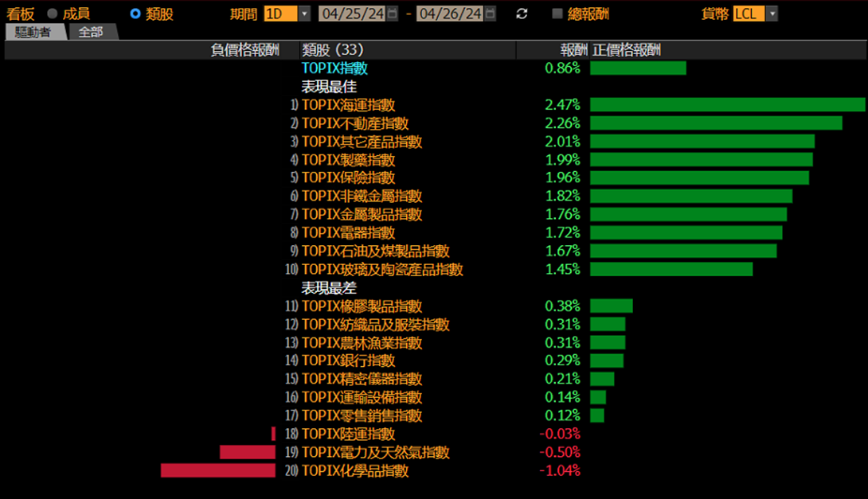Click the 0.29% return value
The height and width of the screenshot is (499, 868).
(x=562, y=361)
